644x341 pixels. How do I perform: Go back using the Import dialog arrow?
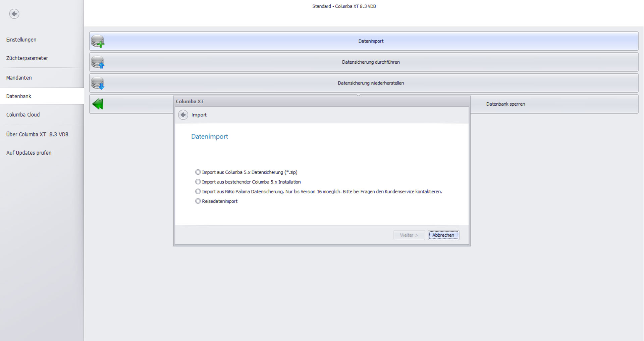pos(183,115)
